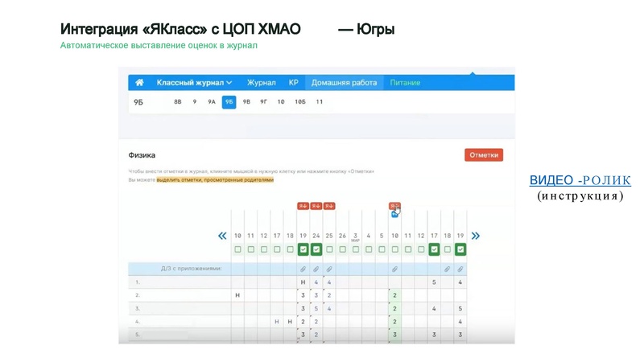Image resolution: width=644 pixels, height=362 pixels.
Task: Click the date header 3 МАР
Action: 356,237
